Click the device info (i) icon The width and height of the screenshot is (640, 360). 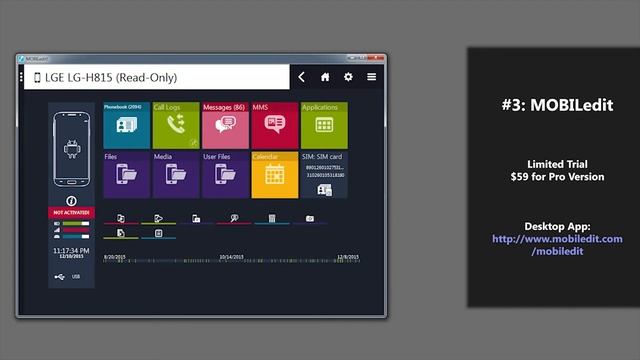click(x=71, y=201)
